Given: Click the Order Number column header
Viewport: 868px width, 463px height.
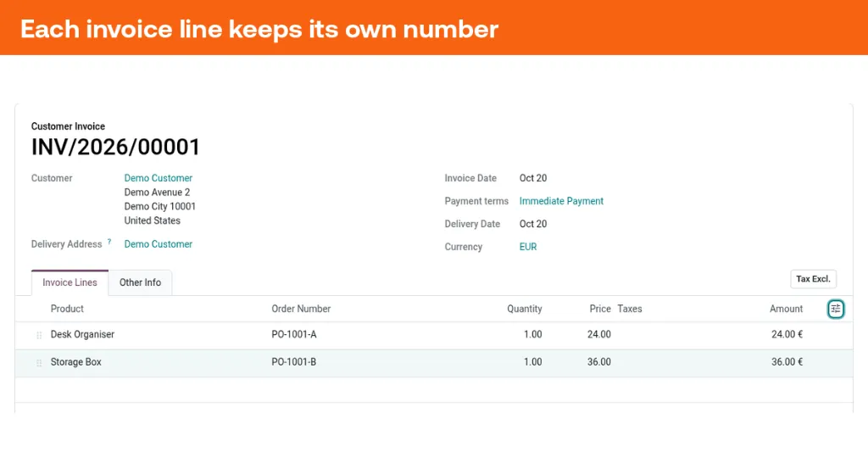Looking at the screenshot, I should tap(301, 309).
